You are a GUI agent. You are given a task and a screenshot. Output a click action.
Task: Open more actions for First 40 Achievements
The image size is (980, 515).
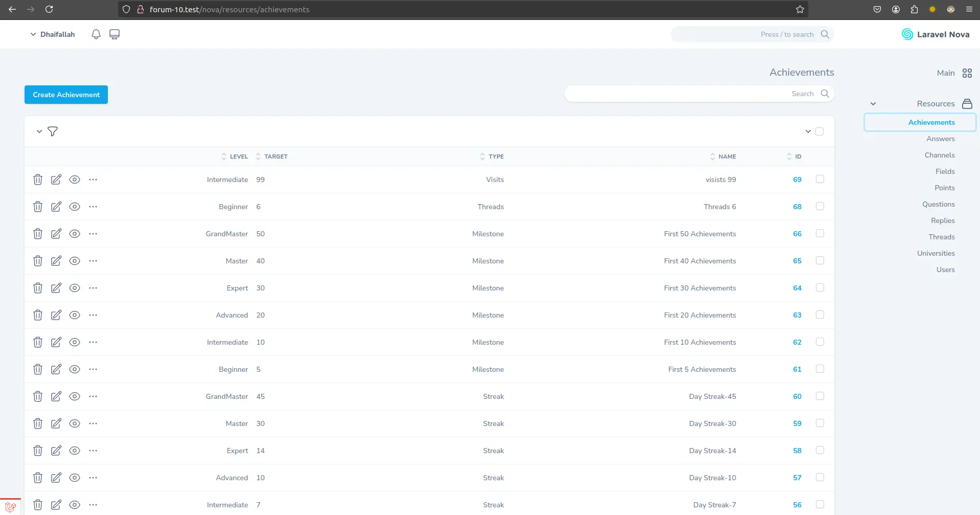pyautogui.click(x=93, y=261)
